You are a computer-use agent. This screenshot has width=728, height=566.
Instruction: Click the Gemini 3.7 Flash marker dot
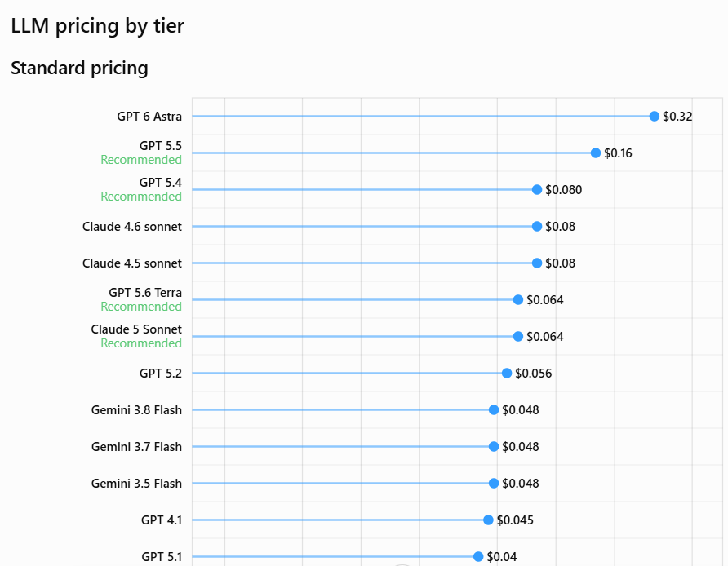pos(494,446)
